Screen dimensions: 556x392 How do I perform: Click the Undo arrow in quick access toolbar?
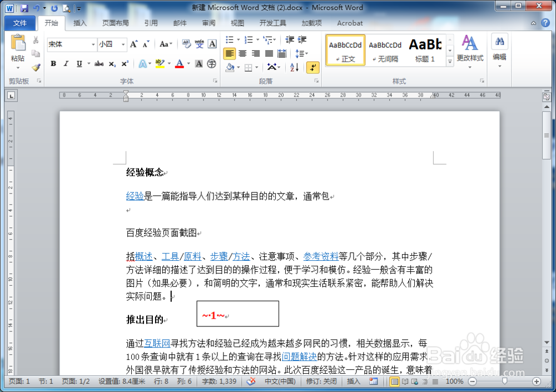(x=36, y=8)
